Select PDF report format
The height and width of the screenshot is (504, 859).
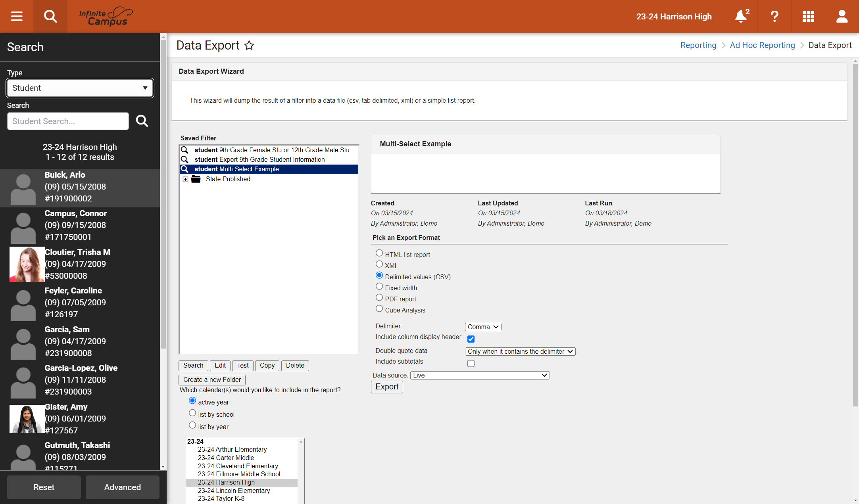click(379, 297)
